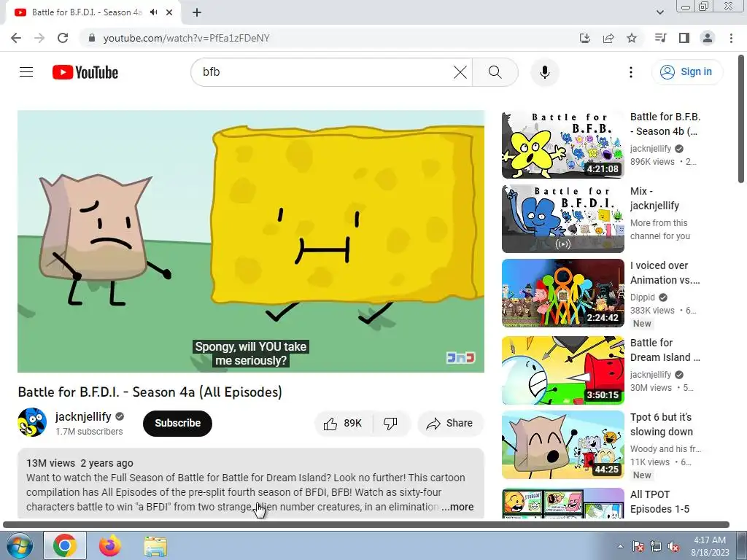Open the tab search dropdown arrow
The height and width of the screenshot is (560, 747).
click(659, 12)
